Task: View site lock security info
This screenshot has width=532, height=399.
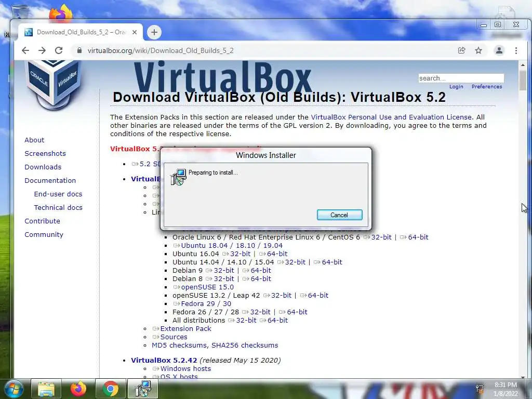Action: (79, 50)
